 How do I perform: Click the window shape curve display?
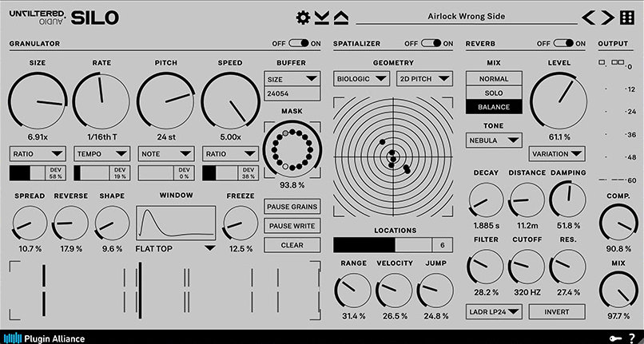[176, 223]
